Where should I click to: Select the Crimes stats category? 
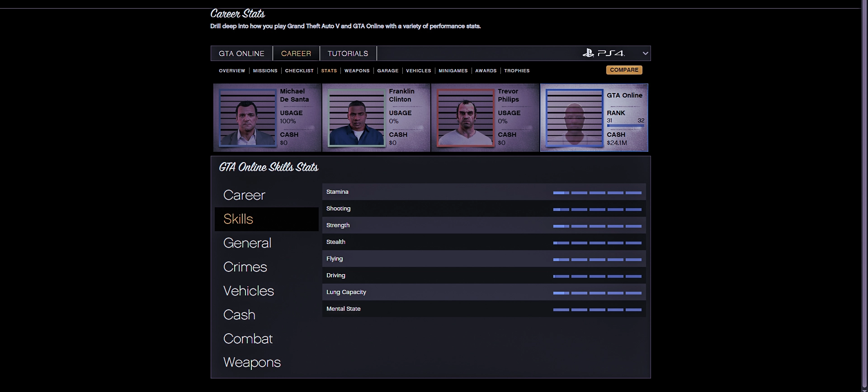pyautogui.click(x=245, y=267)
